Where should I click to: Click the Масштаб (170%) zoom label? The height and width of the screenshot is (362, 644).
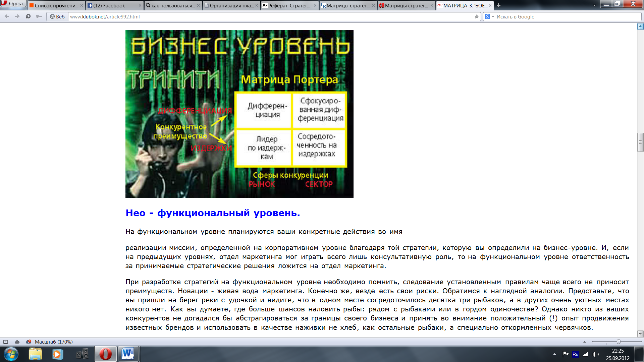(x=54, y=342)
